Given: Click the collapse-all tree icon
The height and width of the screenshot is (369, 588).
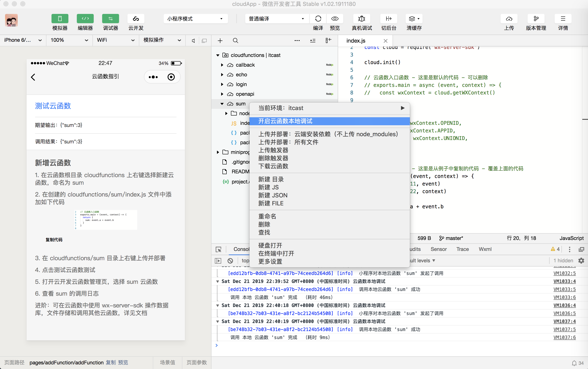Looking at the screenshot, I should (x=313, y=41).
